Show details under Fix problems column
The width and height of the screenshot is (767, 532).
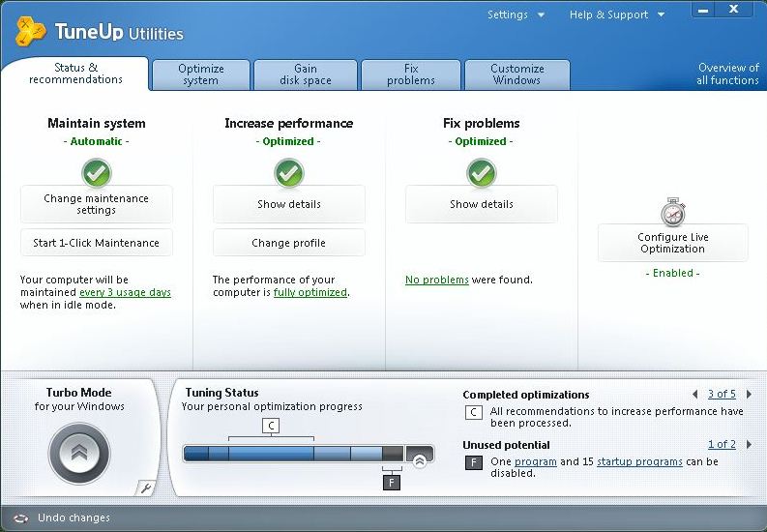482,204
